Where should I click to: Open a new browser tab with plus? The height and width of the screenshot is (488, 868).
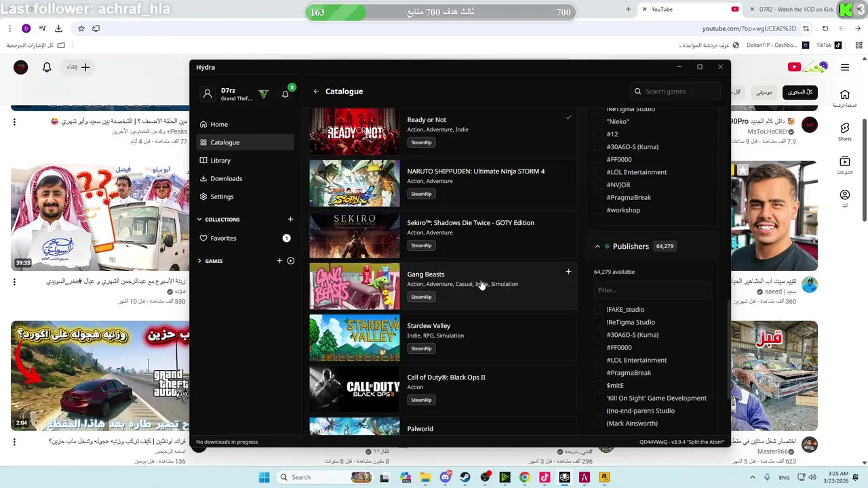pyautogui.click(x=628, y=9)
